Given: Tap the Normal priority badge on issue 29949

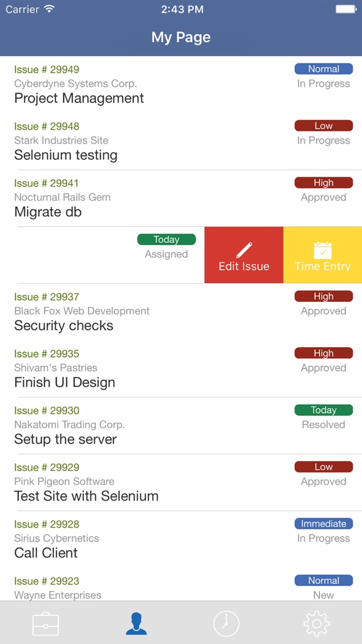Looking at the screenshot, I should [x=324, y=69].
